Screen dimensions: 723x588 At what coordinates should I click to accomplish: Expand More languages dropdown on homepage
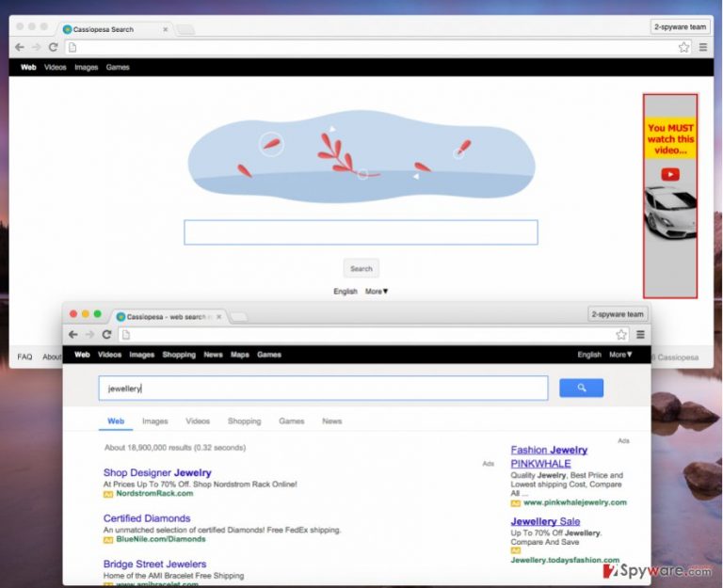(x=377, y=292)
